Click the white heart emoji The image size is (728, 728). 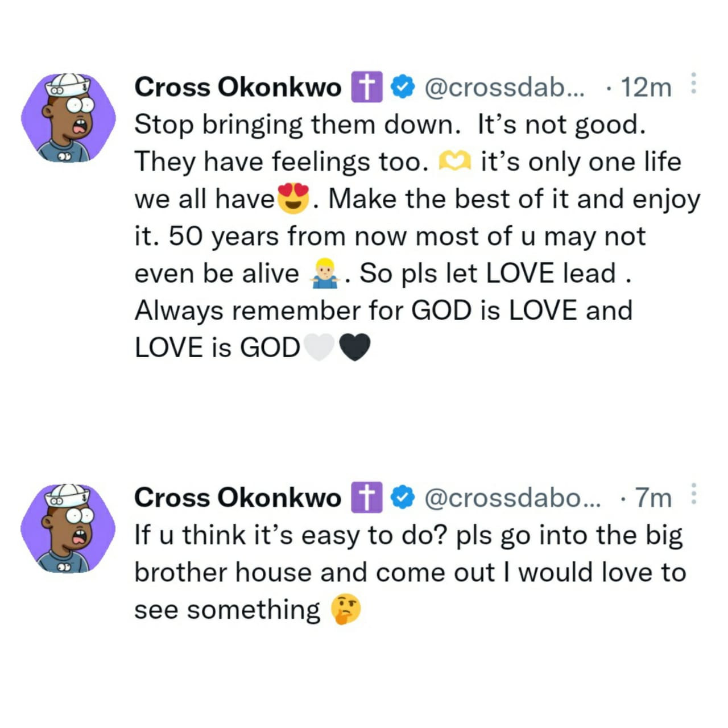pos(319,347)
